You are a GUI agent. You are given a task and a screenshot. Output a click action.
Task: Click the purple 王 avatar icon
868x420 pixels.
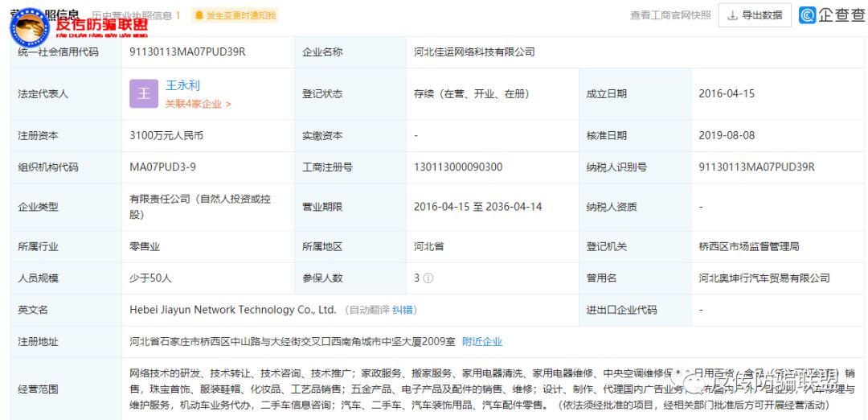pyautogui.click(x=144, y=93)
